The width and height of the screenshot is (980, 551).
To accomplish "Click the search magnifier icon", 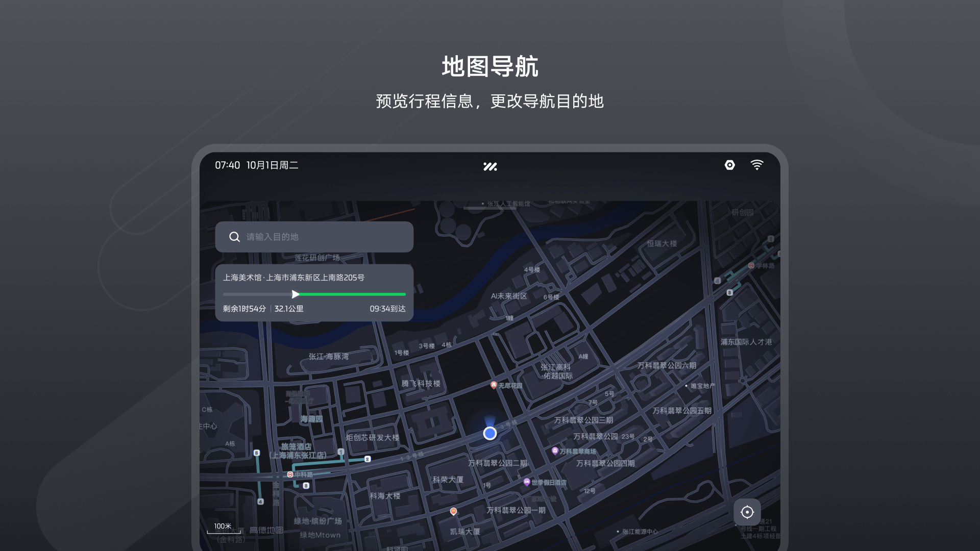I will tap(234, 237).
